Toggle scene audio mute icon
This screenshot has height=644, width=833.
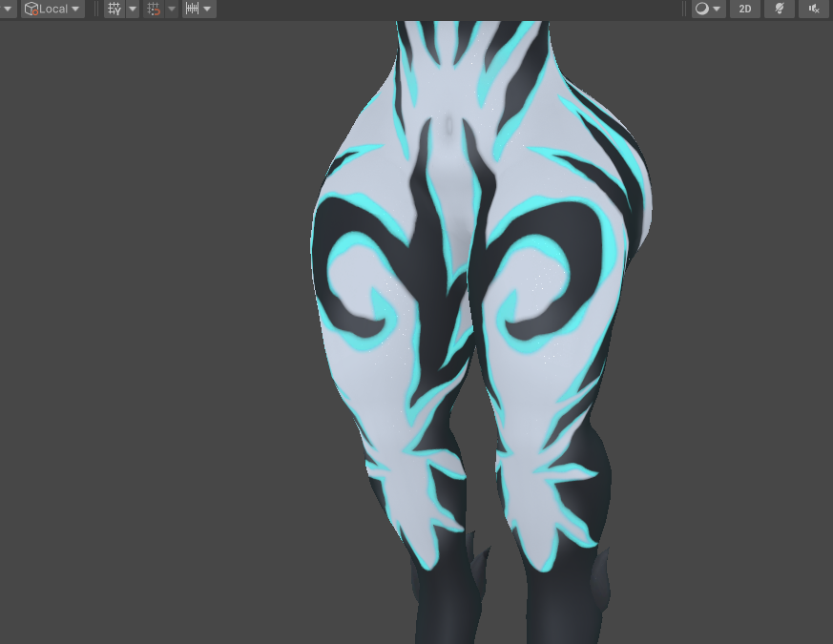pyautogui.click(x=814, y=9)
